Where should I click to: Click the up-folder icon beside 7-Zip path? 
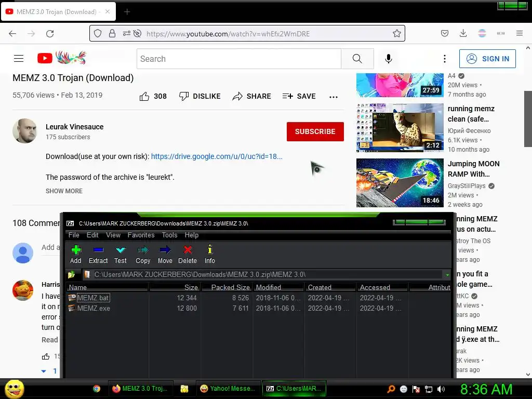tap(72, 274)
